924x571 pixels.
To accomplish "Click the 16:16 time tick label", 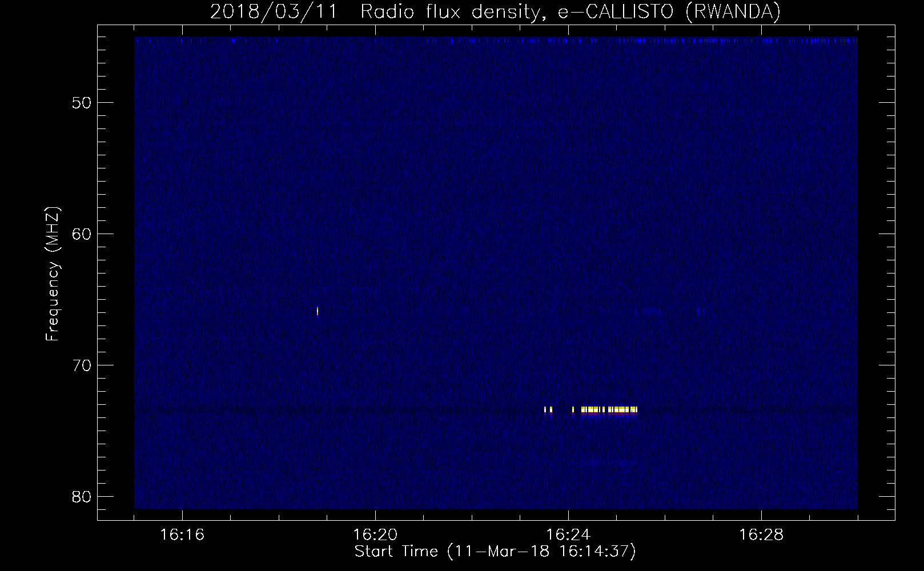I will [x=182, y=535].
